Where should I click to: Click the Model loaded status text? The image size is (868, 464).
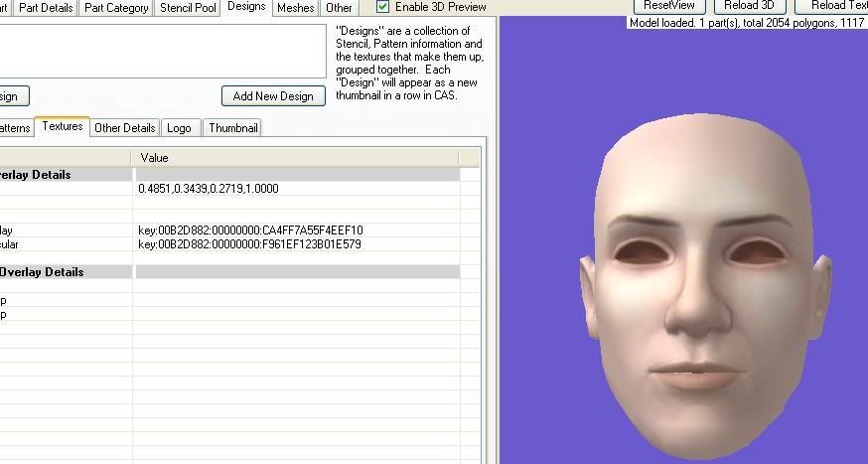(747, 23)
